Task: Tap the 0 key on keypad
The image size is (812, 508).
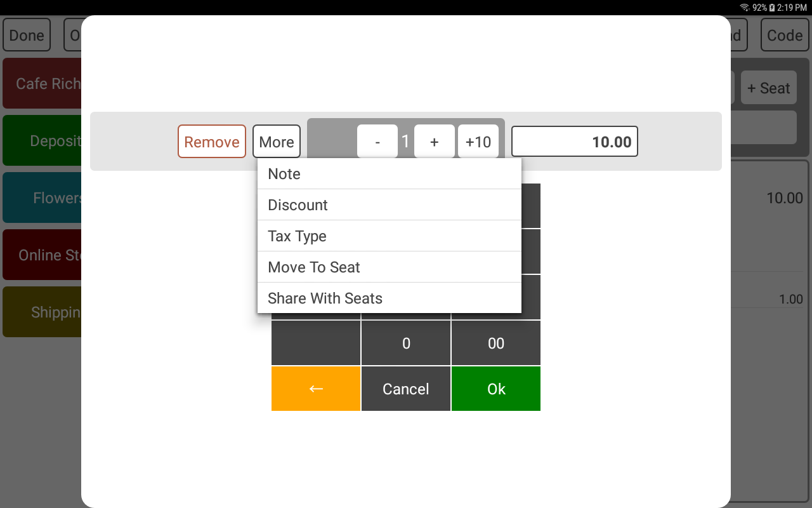Action: click(x=406, y=343)
